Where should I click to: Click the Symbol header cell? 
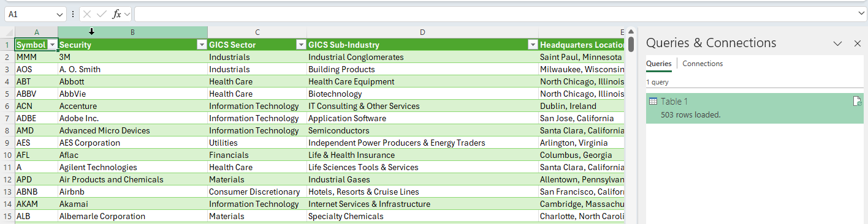[x=36, y=45]
